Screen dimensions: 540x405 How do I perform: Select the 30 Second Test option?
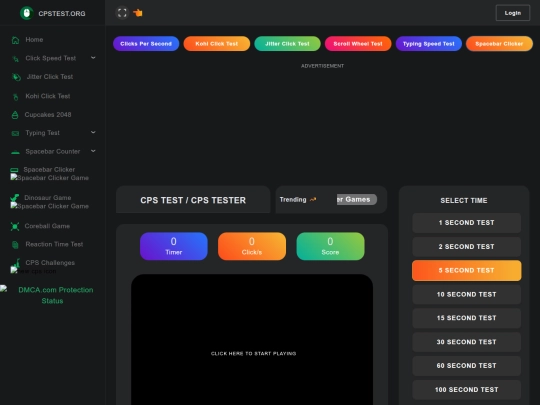[x=467, y=342]
